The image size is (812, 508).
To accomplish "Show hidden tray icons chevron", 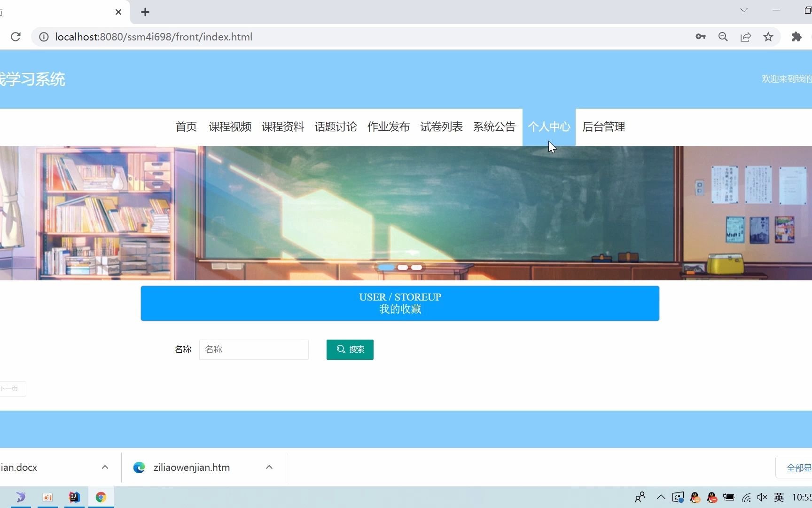I will pyautogui.click(x=661, y=497).
